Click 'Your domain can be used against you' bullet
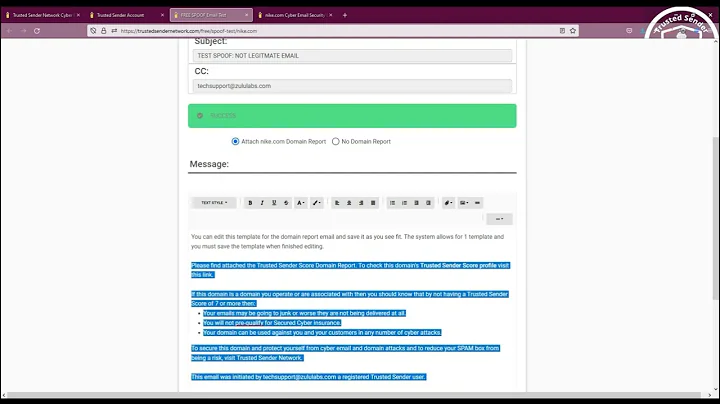The image size is (720, 404). click(322, 332)
